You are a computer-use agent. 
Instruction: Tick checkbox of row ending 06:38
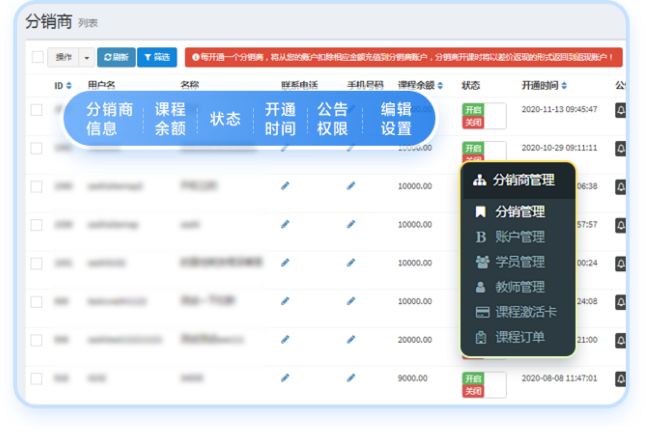[36, 187]
